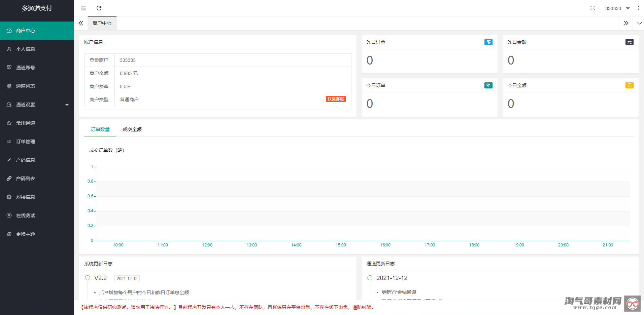Click the 2021-12-12 version date tag
Screen dimensions: 644x315
click(x=127, y=278)
